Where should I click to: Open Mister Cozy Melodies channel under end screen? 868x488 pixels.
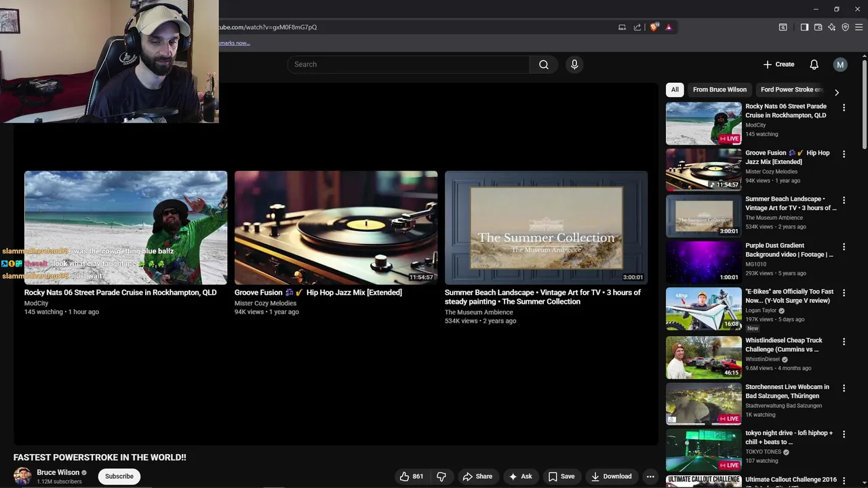point(265,304)
